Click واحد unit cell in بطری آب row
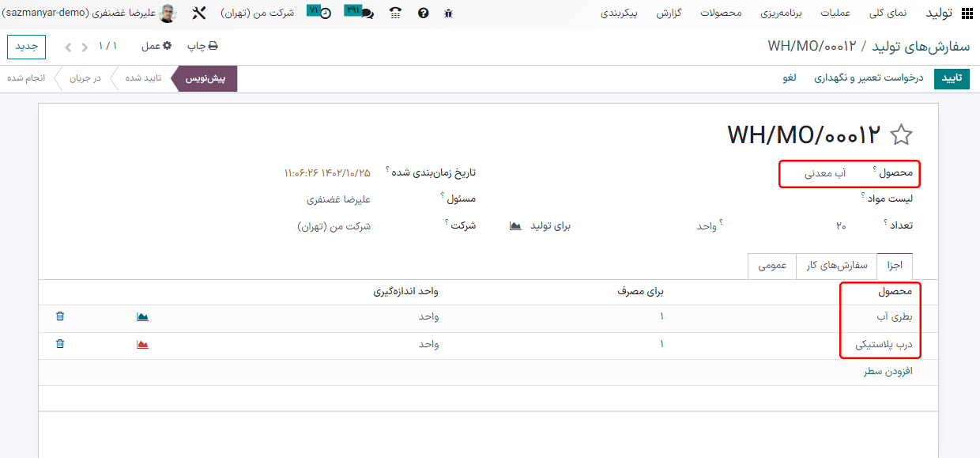The image size is (980, 458). pos(428,317)
